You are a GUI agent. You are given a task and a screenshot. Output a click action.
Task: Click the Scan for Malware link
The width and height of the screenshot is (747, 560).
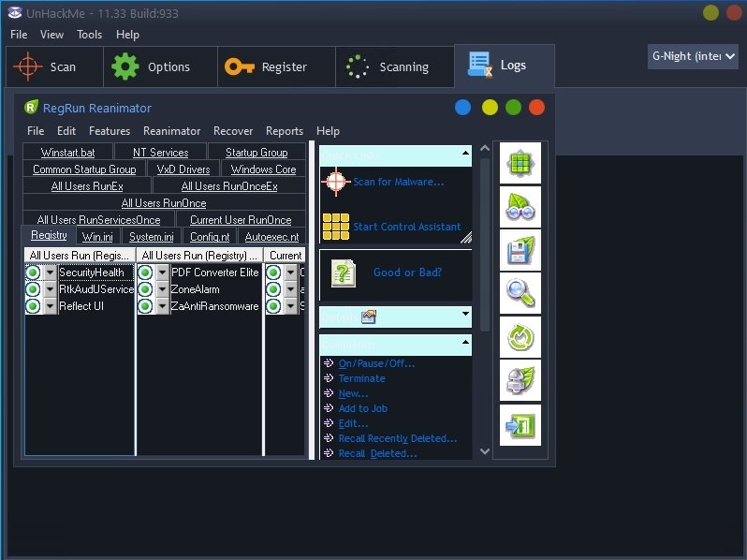tap(398, 182)
